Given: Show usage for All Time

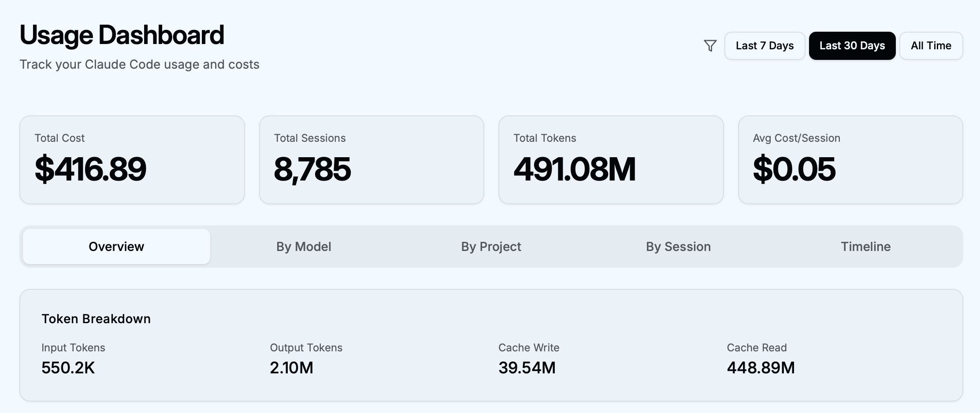Looking at the screenshot, I should click(931, 46).
